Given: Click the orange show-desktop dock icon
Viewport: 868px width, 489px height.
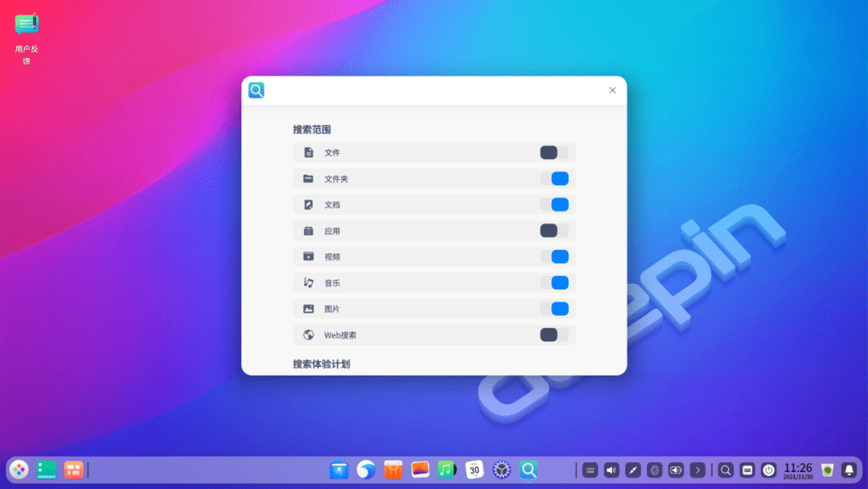Looking at the screenshot, I should pos(73,470).
